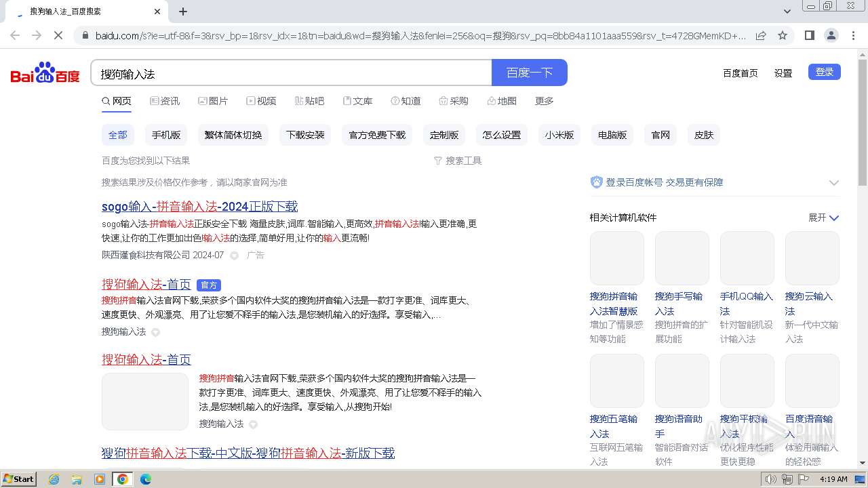Click the Baidu logo
Screen dimensions: 868x488
coord(45,73)
